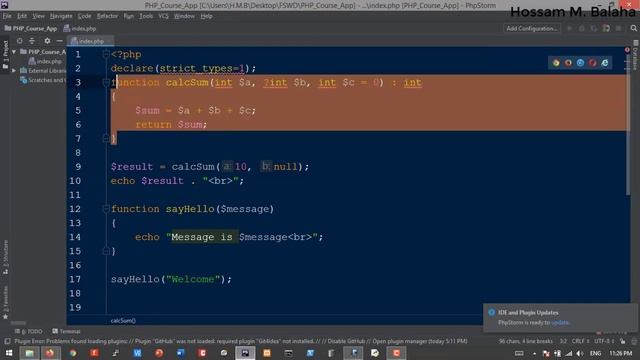Image resolution: width=640 pixels, height=360 pixels.
Task: Click the volume icon in system tray
Action: pyautogui.click(x=580, y=353)
